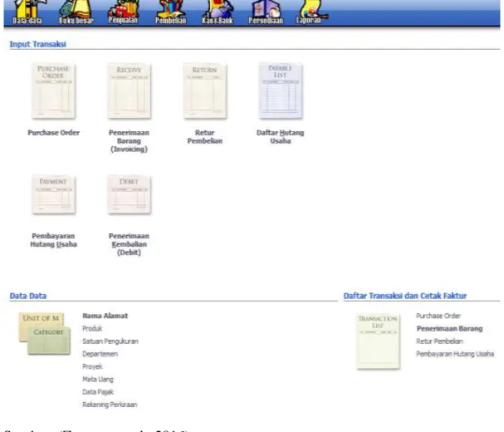Viewport: 504px width, 432px height.
Task: Open Retur Pembelian in Daftar Transaksi list
Action: click(x=440, y=341)
